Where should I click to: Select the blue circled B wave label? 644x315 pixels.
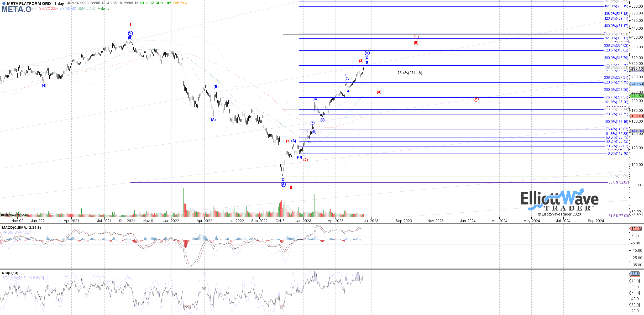coord(367,53)
